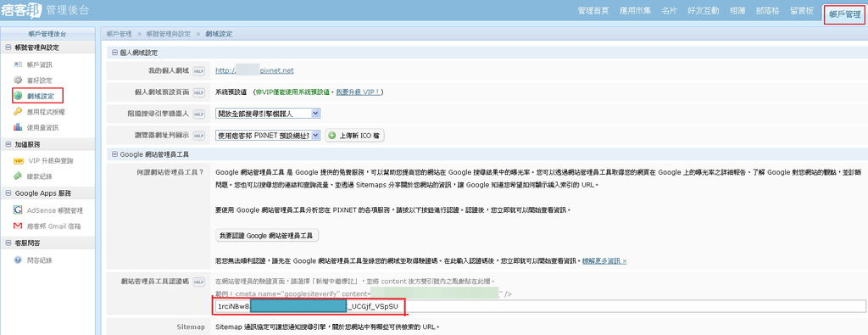The image size is (868, 335).
Task: Focus the 網站管理員工具認證碼 input field
Action: 541,306
